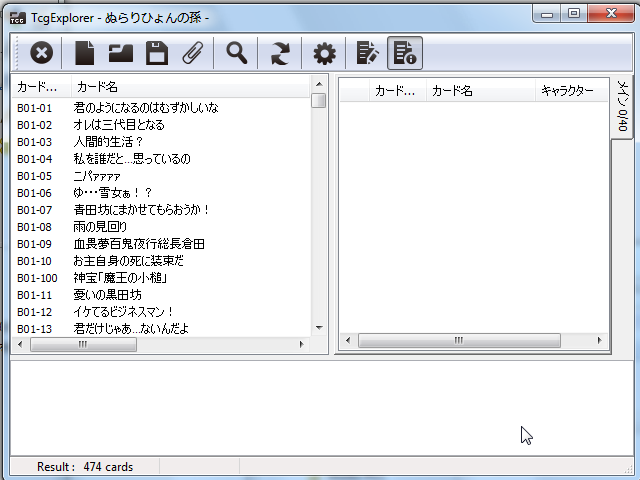Click the left list horizontal scrollbar thumb
640x480 pixels.
coord(83,344)
